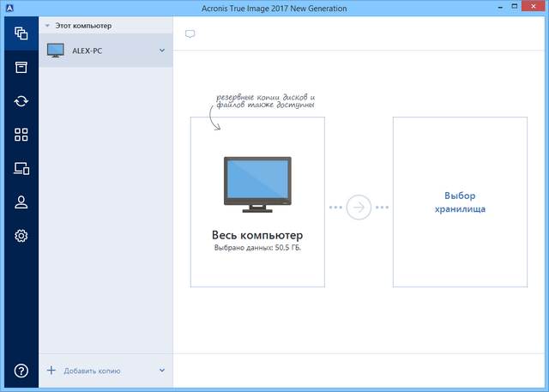Open the Archive section icon
Viewport: 549px width, 392px height.
point(19,68)
